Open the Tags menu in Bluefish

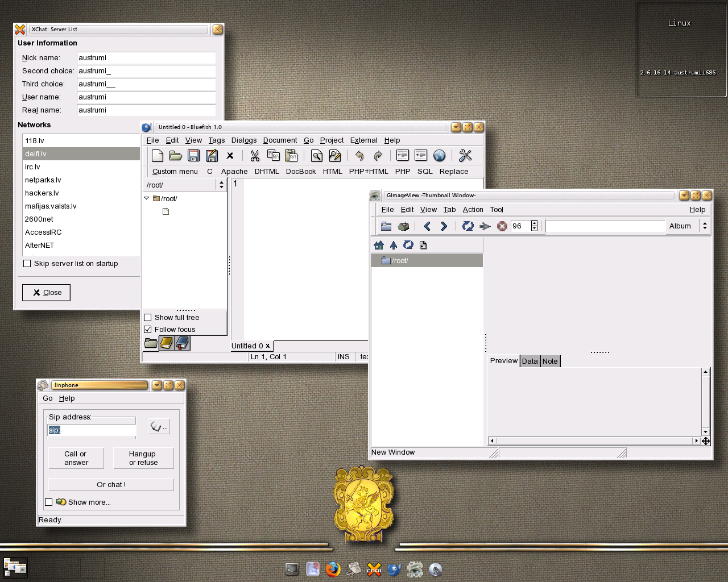pyautogui.click(x=217, y=140)
